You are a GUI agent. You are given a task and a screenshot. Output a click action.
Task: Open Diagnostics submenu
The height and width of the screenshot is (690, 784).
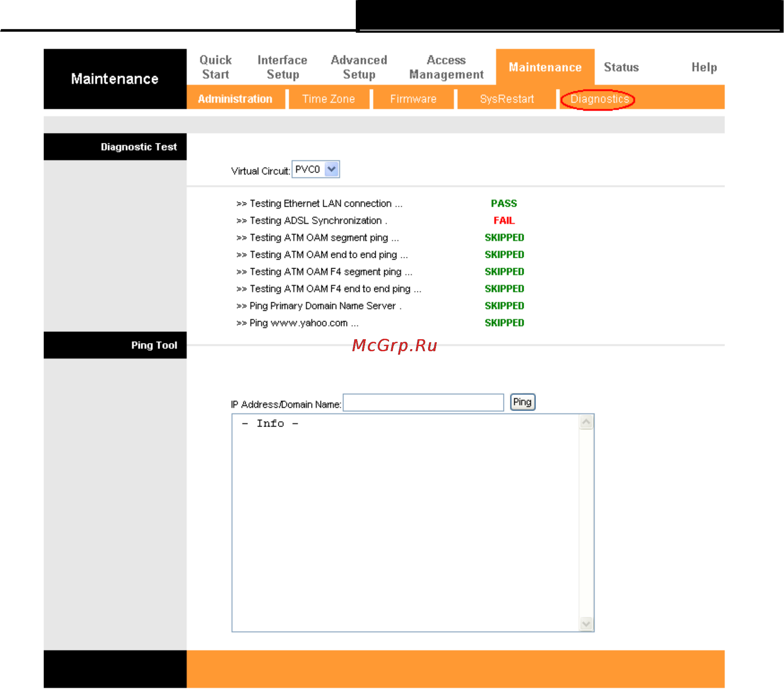pos(599,99)
